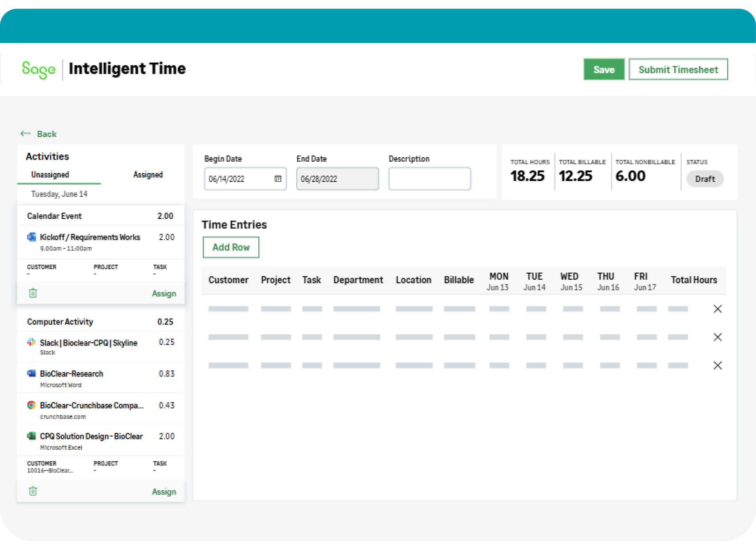Click the Word icon for BioClear-Research
756x549 pixels.
(31, 373)
